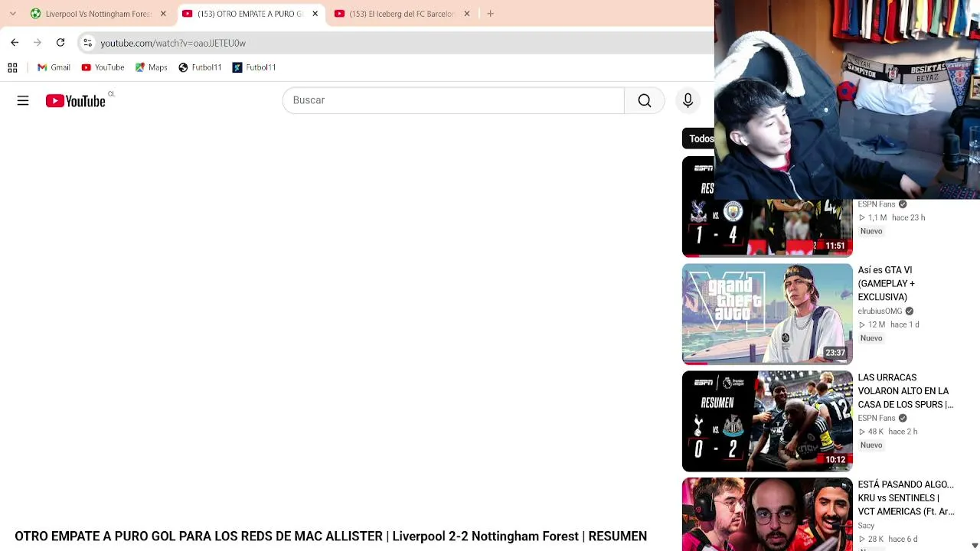Open the tab search dropdown chevron
This screenshot has width=980, height=551.
[13, 14]
